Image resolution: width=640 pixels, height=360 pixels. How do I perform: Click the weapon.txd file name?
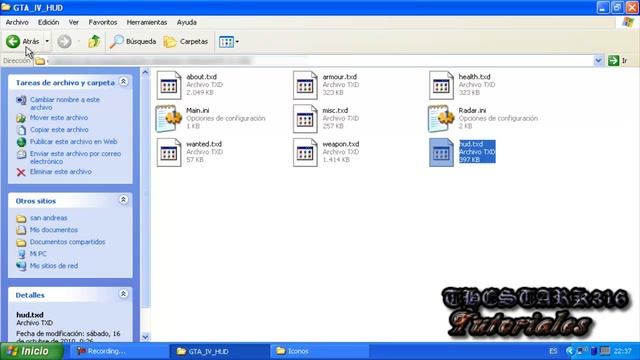[341, 144]
